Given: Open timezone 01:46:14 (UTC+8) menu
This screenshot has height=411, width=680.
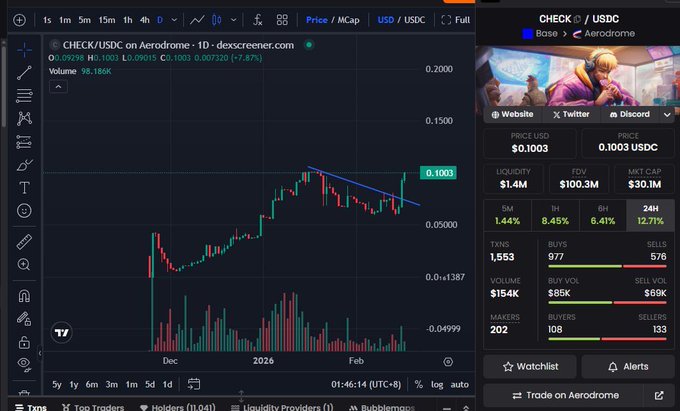Looking at the screenshot, I should coord(366,385).
